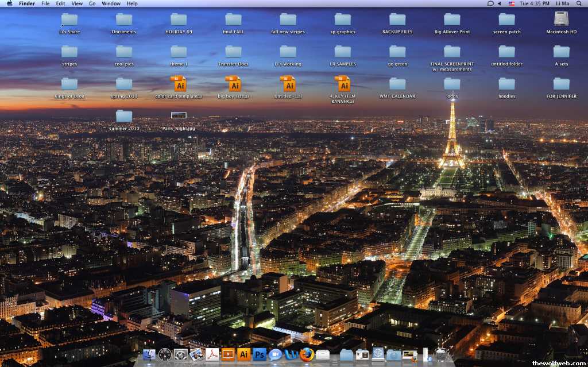Open Adobe Illustrator from the dock

coord(243,354)
